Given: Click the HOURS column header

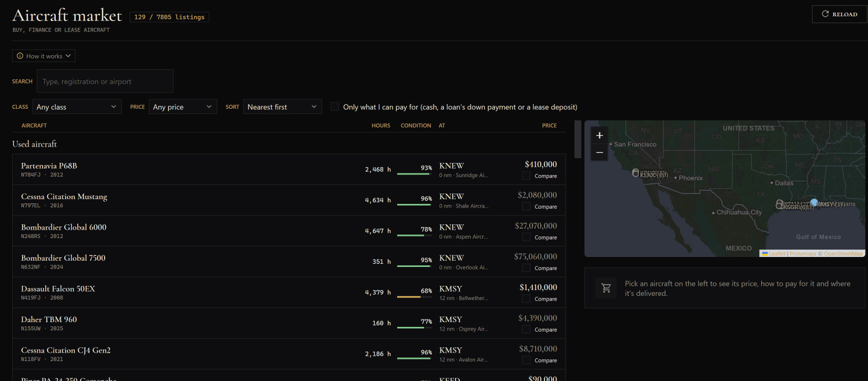Looking at the screenshot, I should [x=381, y=126].
